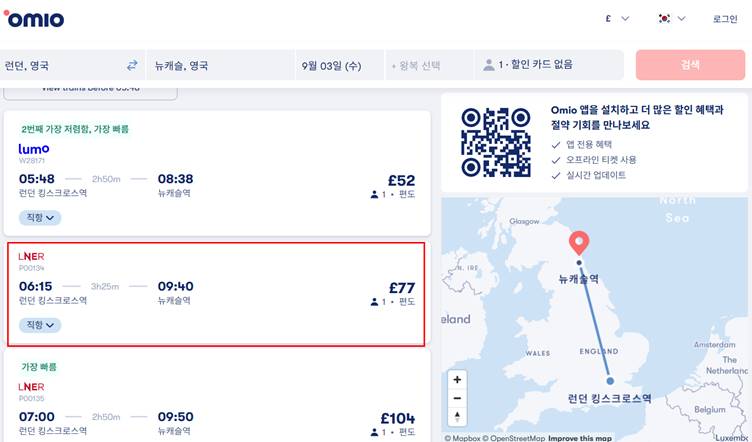Edit the 런던, 영국 origin field
This screenshot has width=752, height=442.
pos(62,65)
